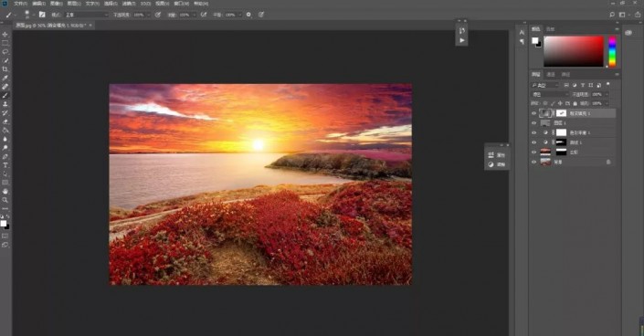Hide the 曲线 1 adjustment layer
This screenshot has height=336, width=644.
coord(534,142)
